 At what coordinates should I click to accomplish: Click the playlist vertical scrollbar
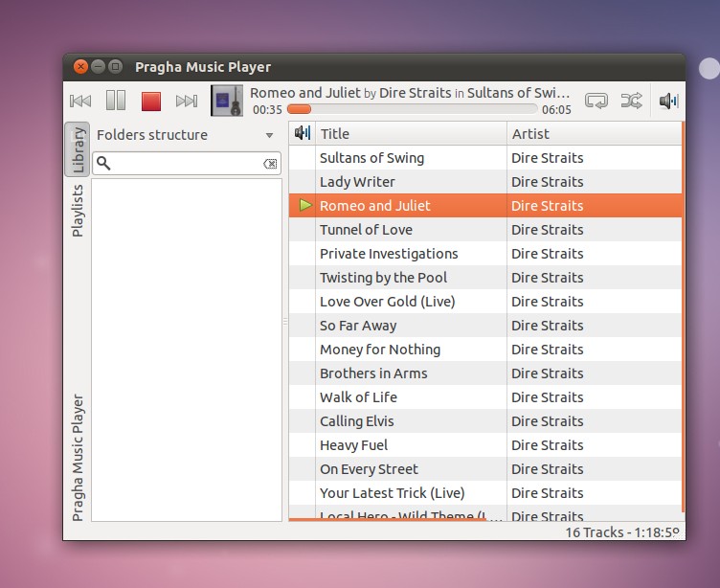pos(684,317)
